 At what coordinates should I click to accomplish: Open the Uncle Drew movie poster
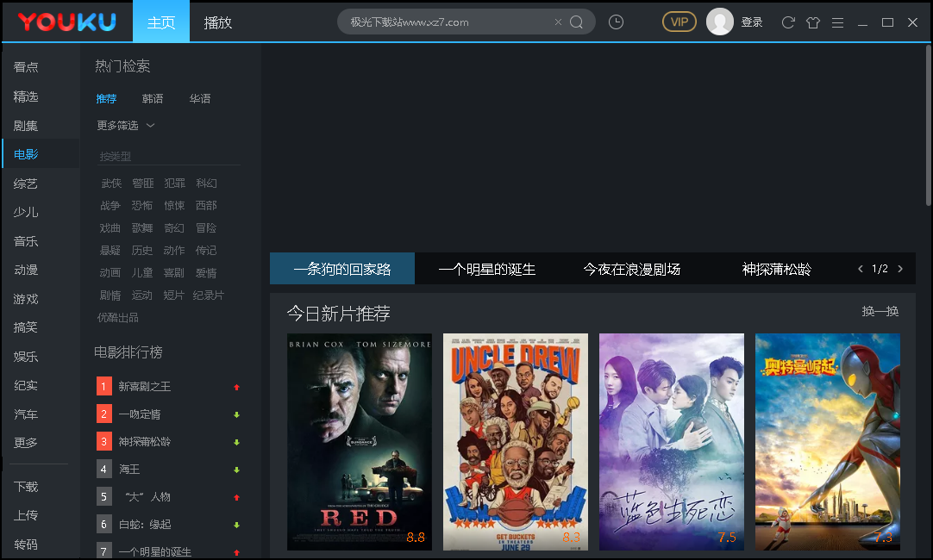pos(515,441)
